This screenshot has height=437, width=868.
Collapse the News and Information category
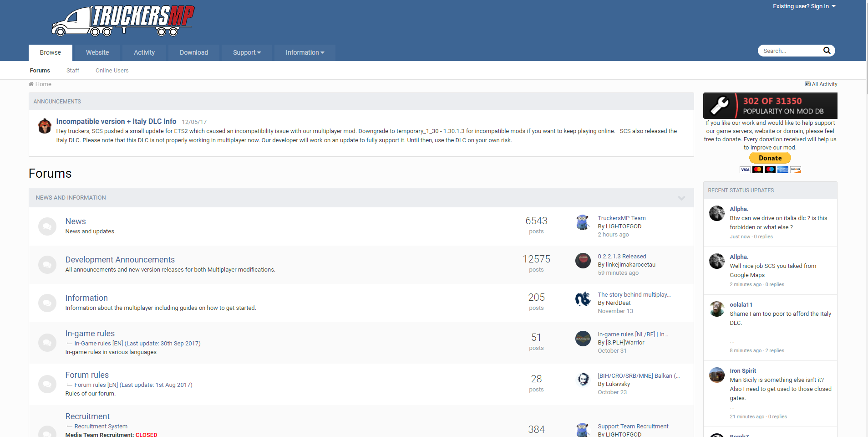681,198
